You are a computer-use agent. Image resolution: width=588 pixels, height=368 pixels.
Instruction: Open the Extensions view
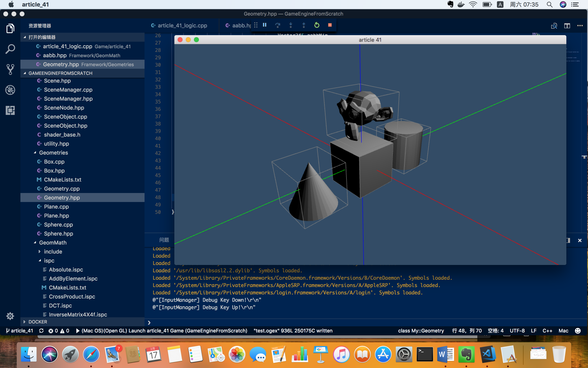(10, 110)
